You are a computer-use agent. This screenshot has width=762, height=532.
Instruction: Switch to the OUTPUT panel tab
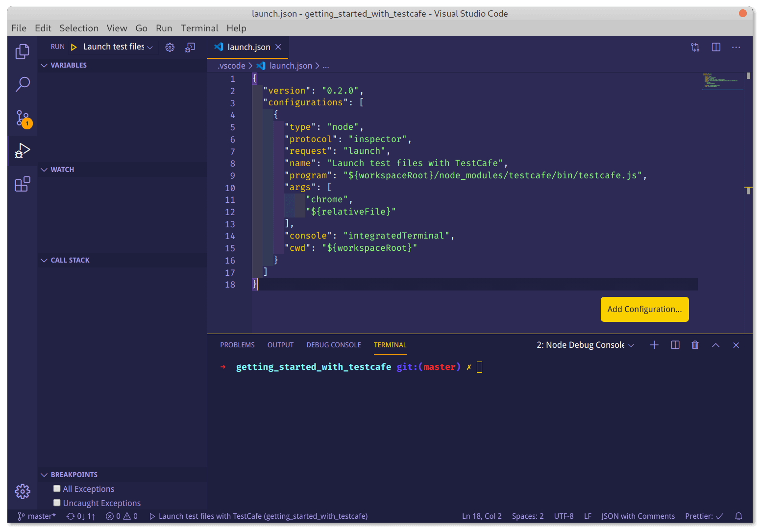click(x=280, y=345)
